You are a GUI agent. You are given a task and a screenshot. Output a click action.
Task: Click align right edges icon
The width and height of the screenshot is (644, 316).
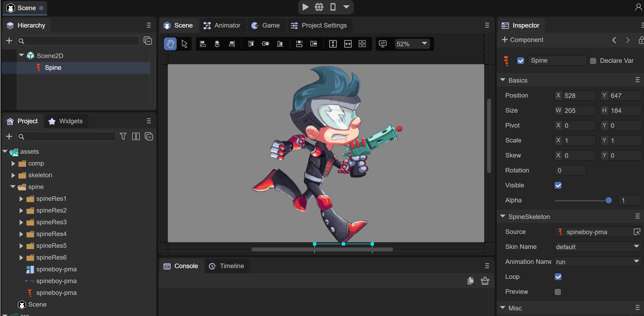(232, 44)
